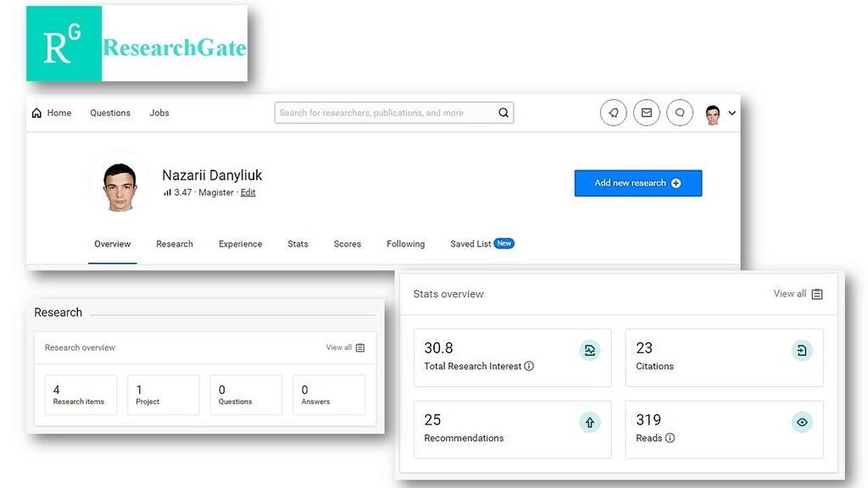
Task: Open the 0 Questions card
Action: [x=246, y=395]
